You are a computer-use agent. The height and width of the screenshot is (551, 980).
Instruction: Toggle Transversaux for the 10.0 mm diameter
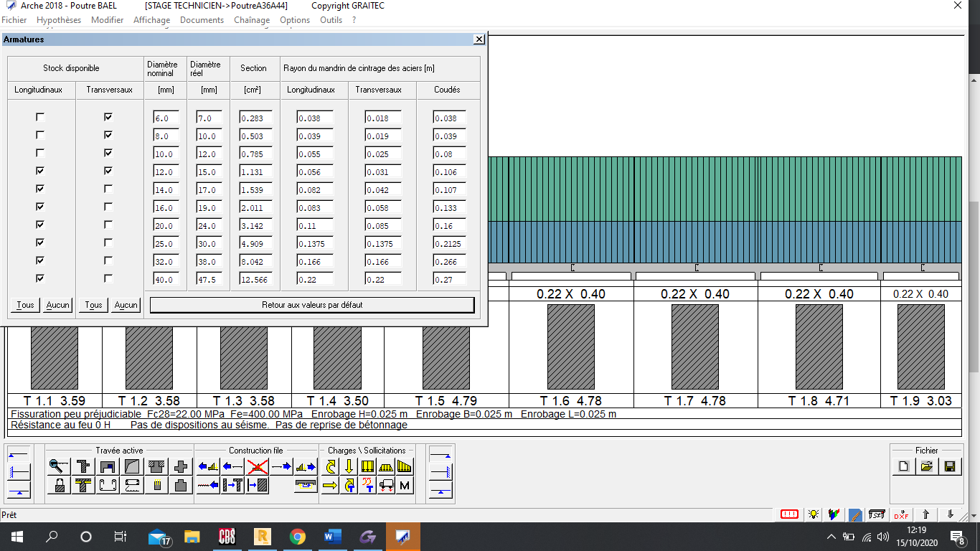tap(108, 153)
